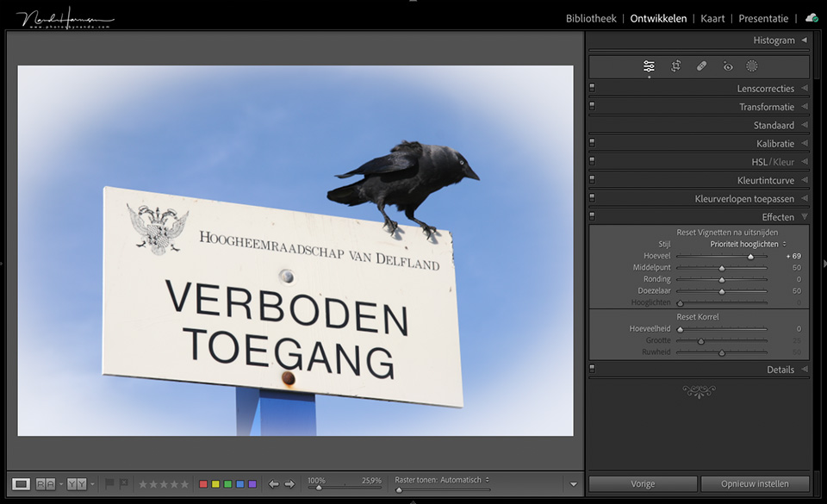Click the Y|Y before/after view icon
Image resolution: width=827 pixels, height=504 pixels.
click(x=77, y=484)
